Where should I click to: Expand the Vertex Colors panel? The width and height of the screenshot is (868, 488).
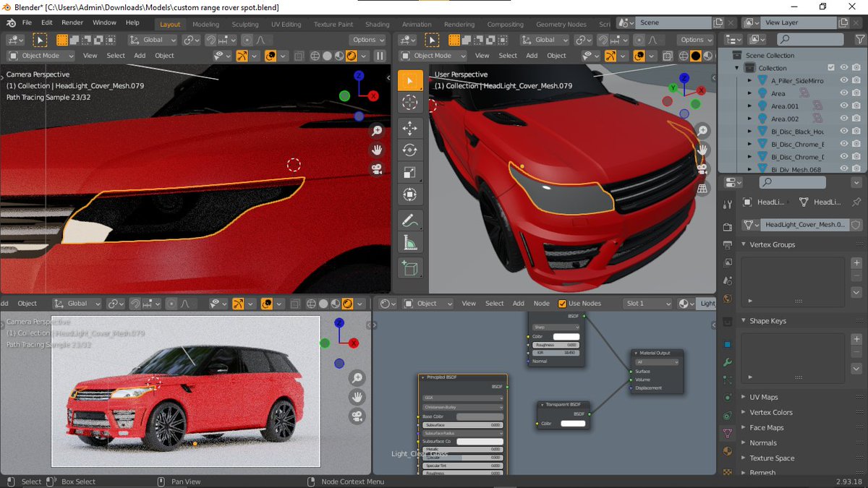coord(744,412)
